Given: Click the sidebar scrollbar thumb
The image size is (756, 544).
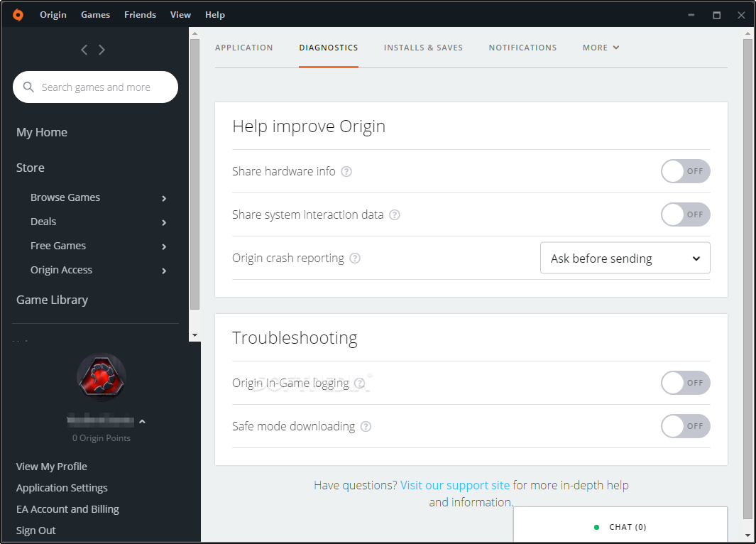Looking at the screenshot, I should (195, 174).
